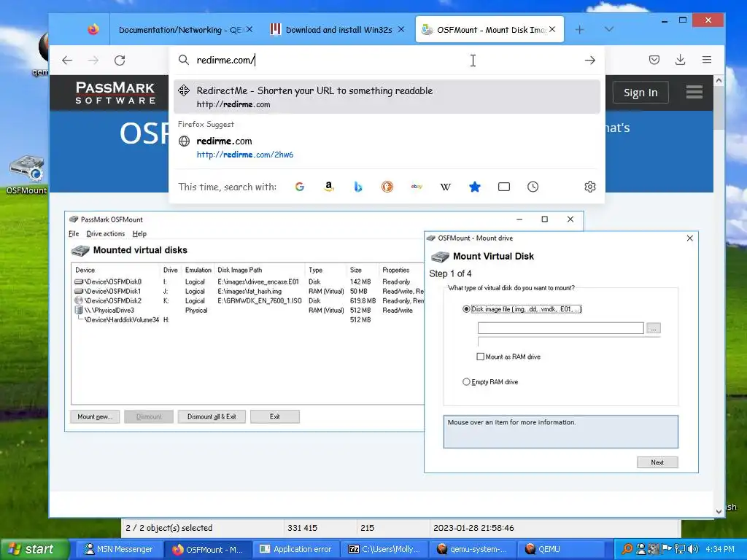Click the go arrow in the address bar

tap(589, 60)
